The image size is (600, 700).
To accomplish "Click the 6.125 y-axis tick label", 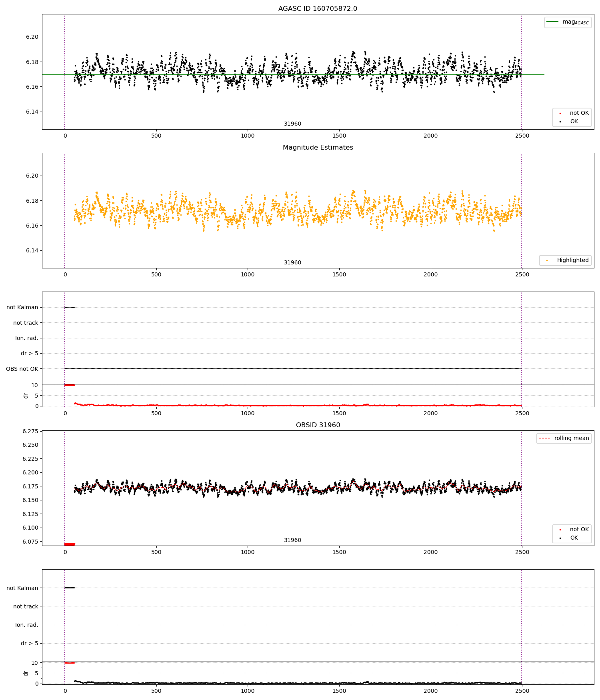I will tap(30, 514).
